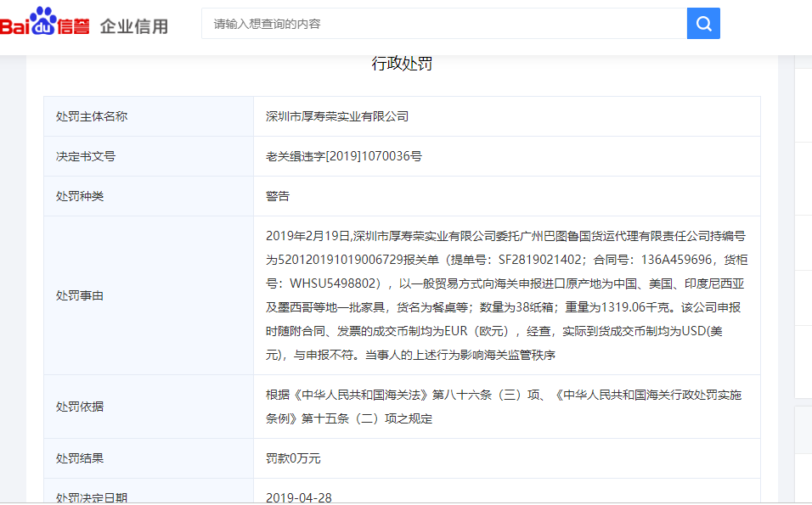The height and width of the screenshot is (505, 812).
Task: Select the label 处罚依据
Action: click(x=80, y=407)
